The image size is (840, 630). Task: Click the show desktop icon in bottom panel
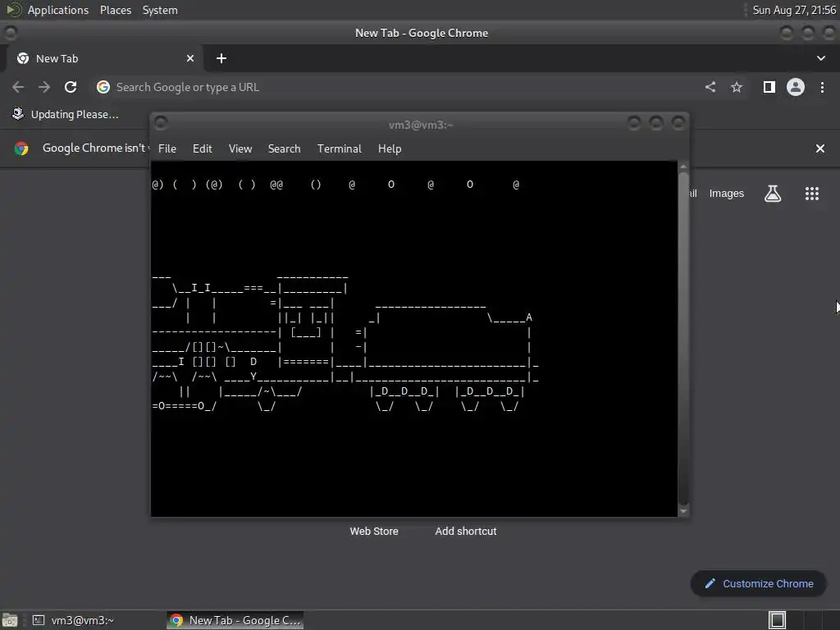10,620
